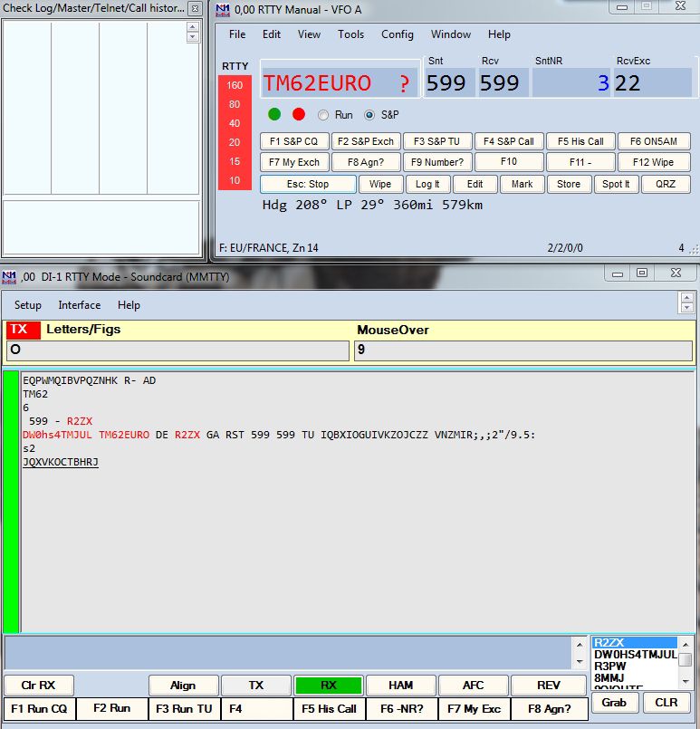Screen dimensions: 700x729
Task: Click the F1 S&P CQ button
Action: tap(294, 141)
